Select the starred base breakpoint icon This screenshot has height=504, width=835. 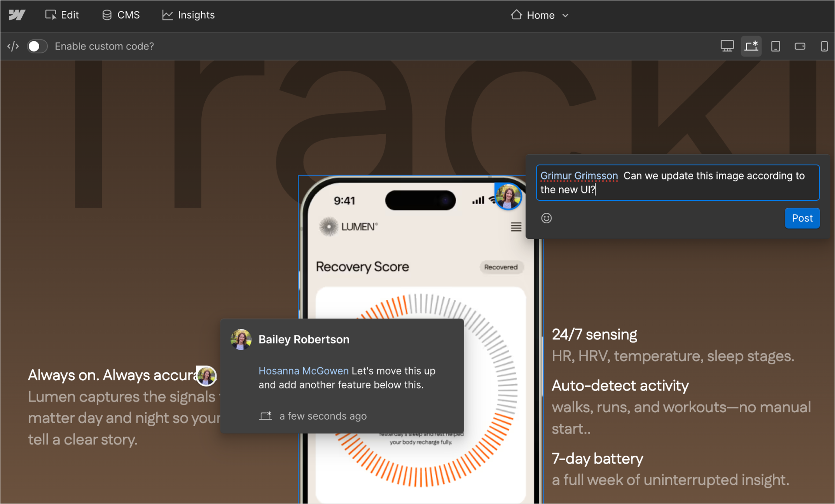(751, 46)
